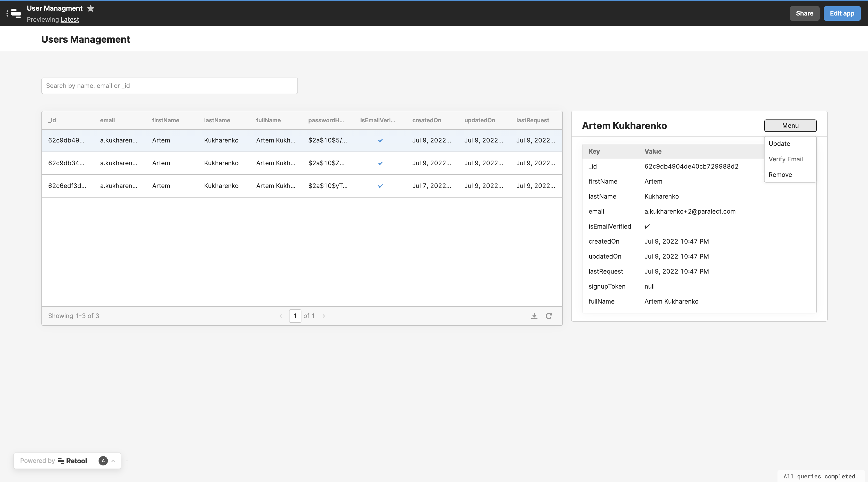
Task: Click the search by name, email field
Action: click(x=169, y=86)
